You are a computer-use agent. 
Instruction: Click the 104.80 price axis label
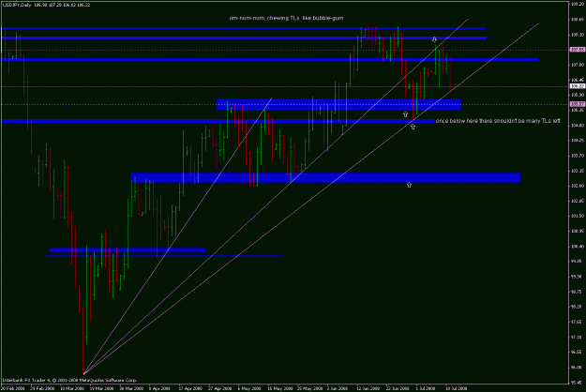point(578,125)
